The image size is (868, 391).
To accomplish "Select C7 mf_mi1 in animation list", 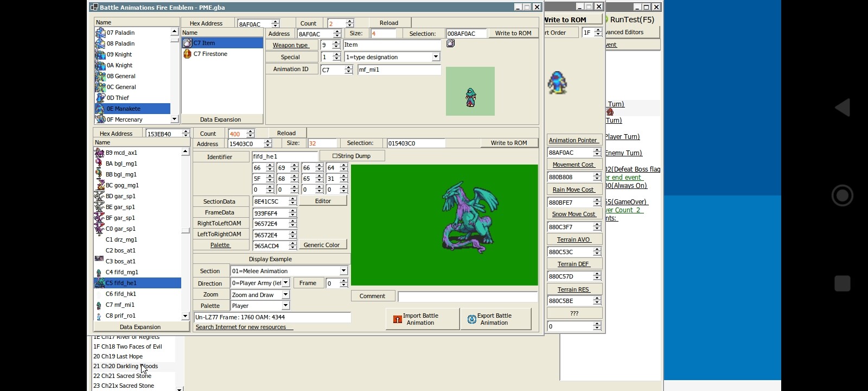I will (120, 305).
